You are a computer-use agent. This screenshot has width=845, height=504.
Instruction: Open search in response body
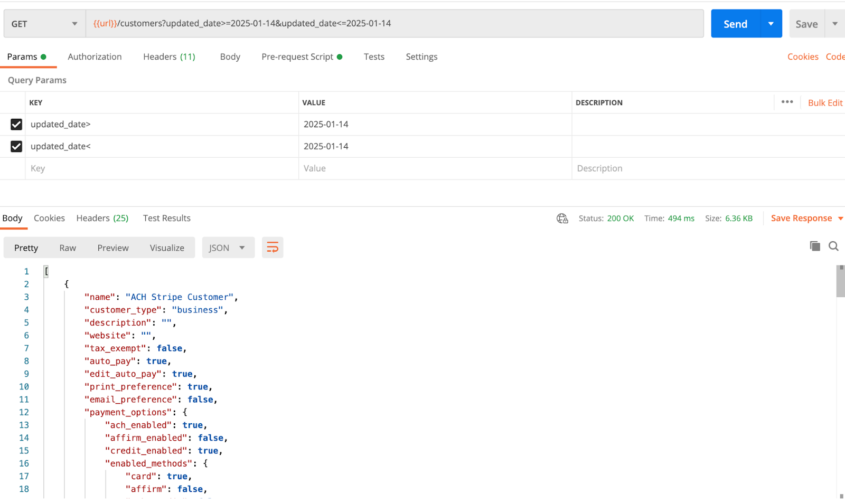(833, 246)
